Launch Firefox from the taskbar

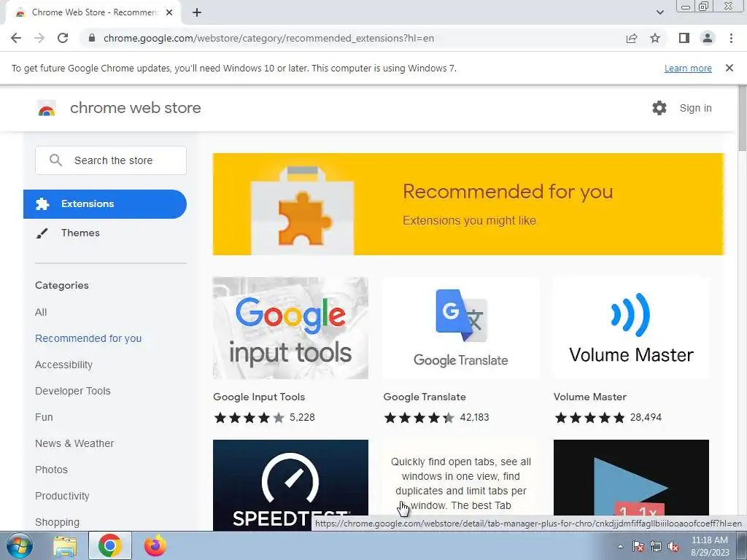[x=155, y=545]
